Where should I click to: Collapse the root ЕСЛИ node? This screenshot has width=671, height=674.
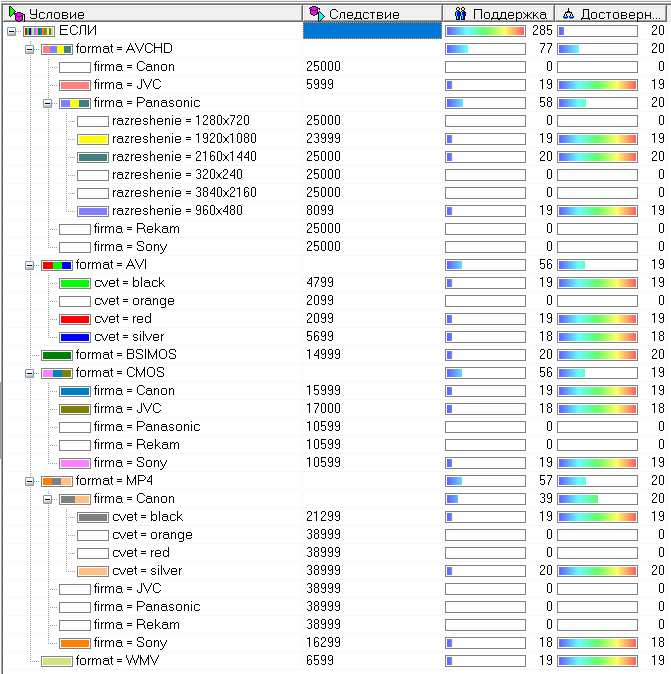(11, 31)
